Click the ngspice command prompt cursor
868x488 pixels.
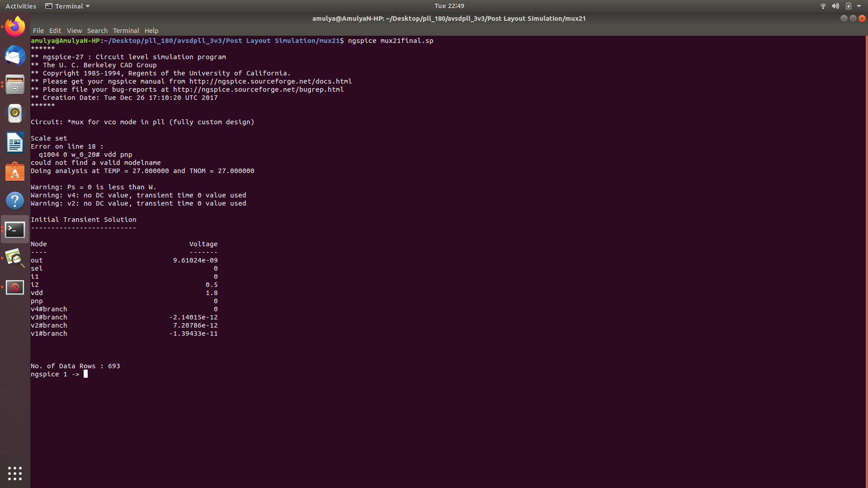[86, 374]
